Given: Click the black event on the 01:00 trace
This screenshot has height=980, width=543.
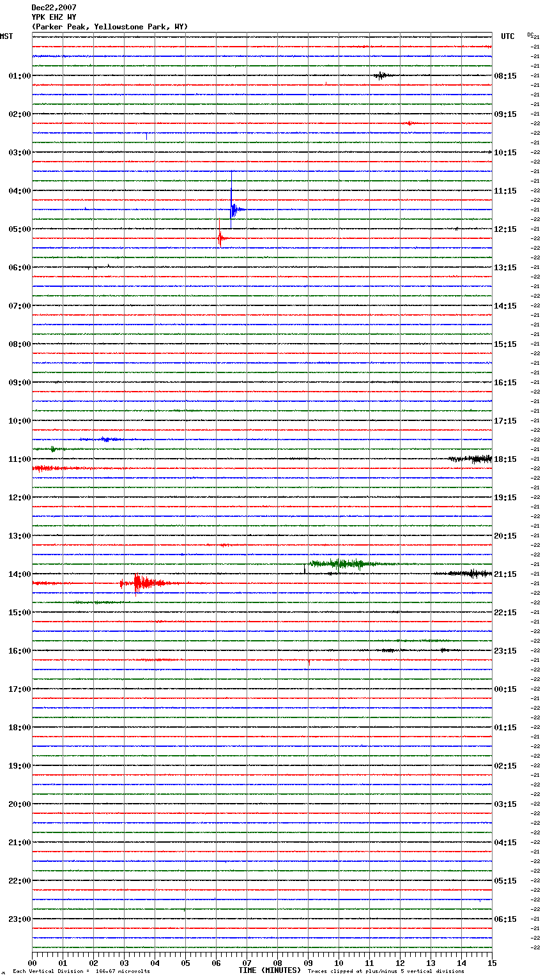Looking at the screenshot, I should pyautogui.click(x=381, y=75).
